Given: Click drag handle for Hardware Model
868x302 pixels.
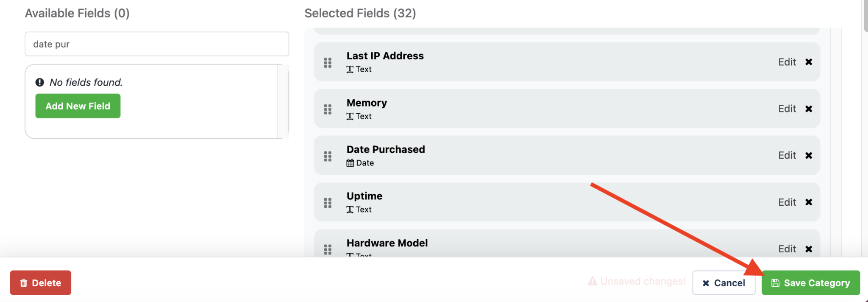Looking at the screenshot, I should (328, 249).
